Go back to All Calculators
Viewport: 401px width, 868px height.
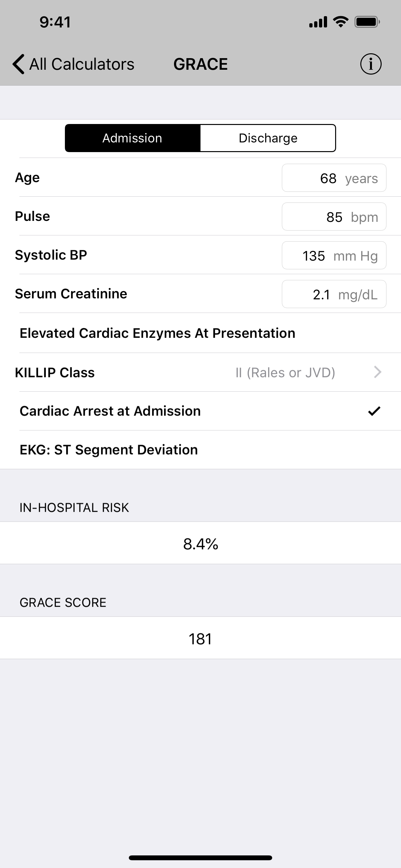(x=82, y=64)
